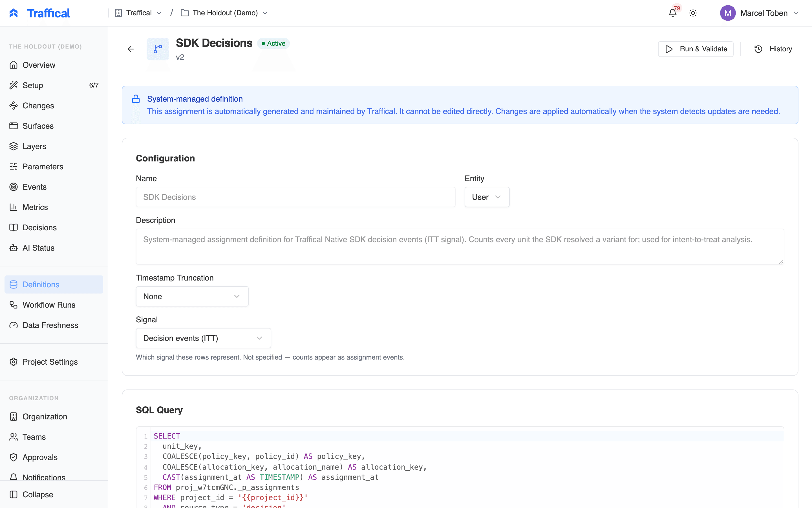Expand the Marcel Toben user menu chevron
Image resolution: width=812 pixels, height=508 pixels.
796,13
